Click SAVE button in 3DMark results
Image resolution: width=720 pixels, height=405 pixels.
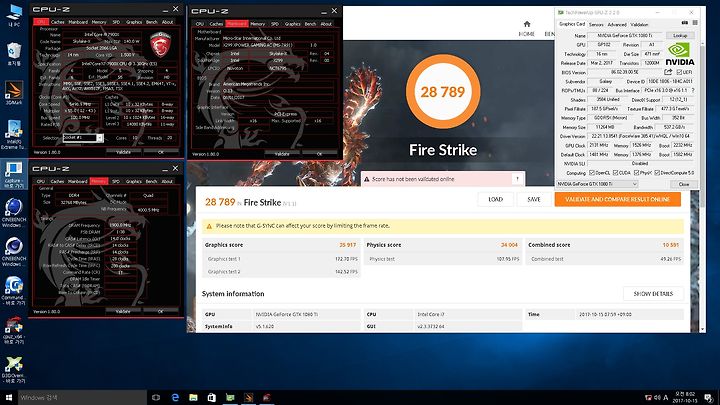pos(534,199)
